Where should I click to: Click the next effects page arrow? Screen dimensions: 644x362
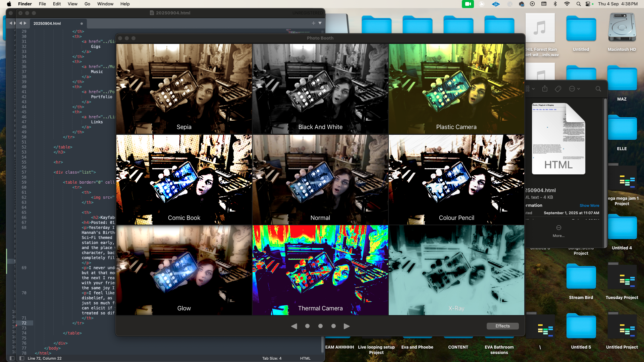(x=346, y=326)
